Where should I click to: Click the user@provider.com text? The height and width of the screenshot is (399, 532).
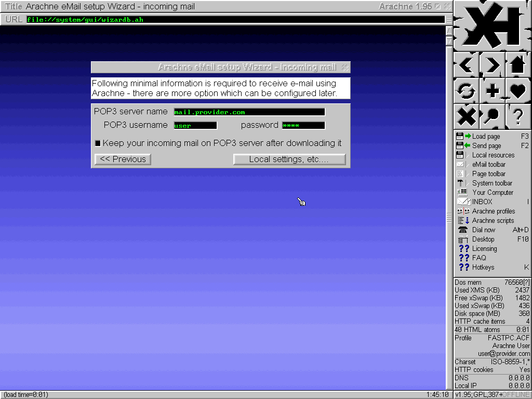pos(504,353)
